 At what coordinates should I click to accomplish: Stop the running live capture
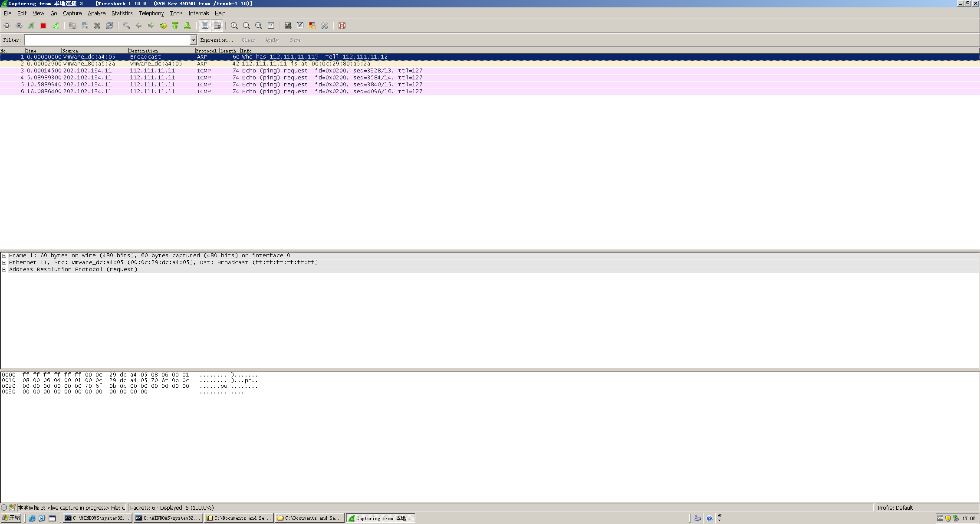click(x=43, y=26)
